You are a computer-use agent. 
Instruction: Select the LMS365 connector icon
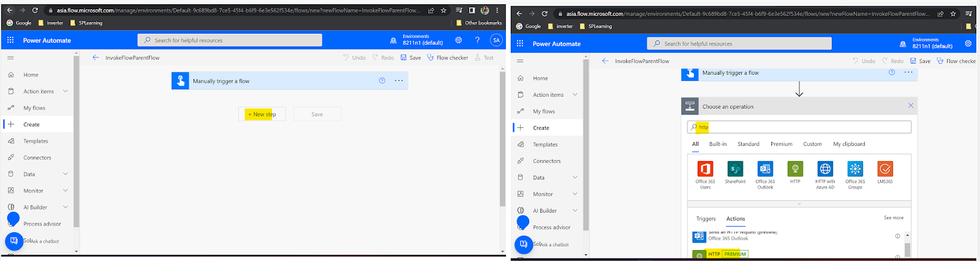885,168
